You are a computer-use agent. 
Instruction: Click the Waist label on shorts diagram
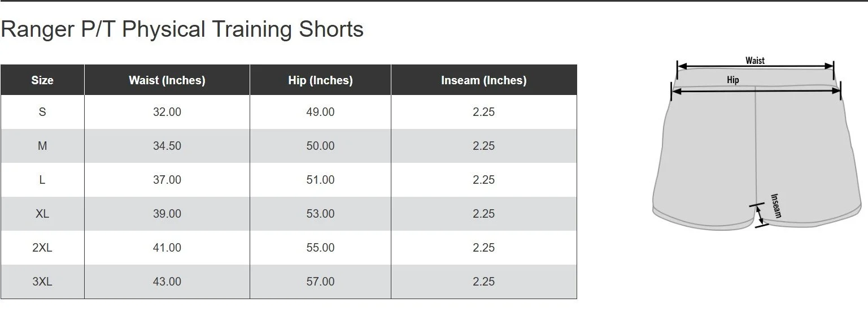754,61
